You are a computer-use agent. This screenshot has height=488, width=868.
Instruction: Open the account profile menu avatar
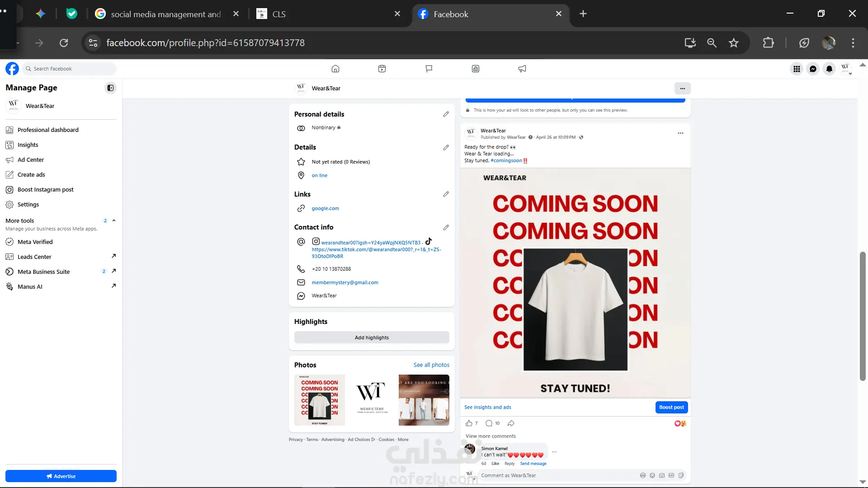(845, 69)
